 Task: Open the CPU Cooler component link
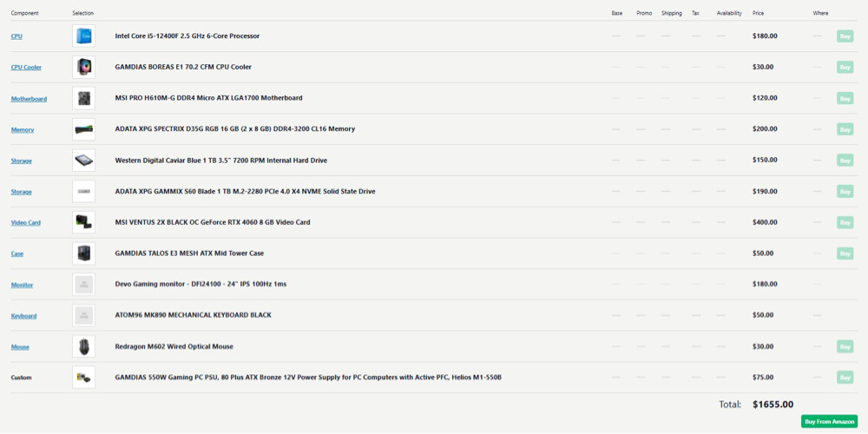click(x=26, y=68)
